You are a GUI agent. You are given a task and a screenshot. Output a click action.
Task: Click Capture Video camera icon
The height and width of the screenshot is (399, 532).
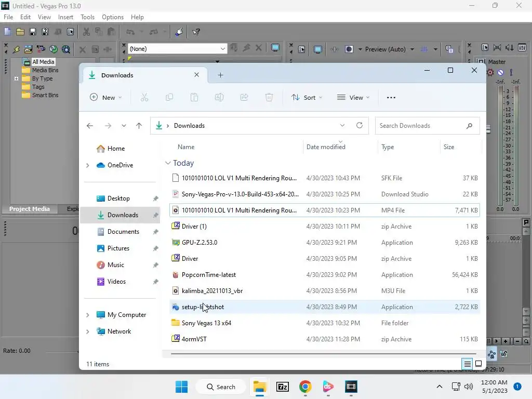pyautogui.click(x=41, y=49)
